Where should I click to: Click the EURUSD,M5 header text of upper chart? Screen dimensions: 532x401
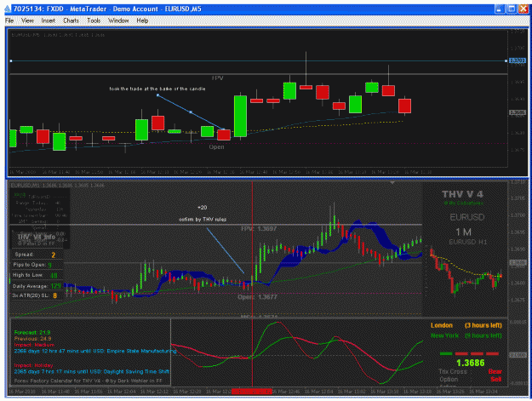(58, 35)
